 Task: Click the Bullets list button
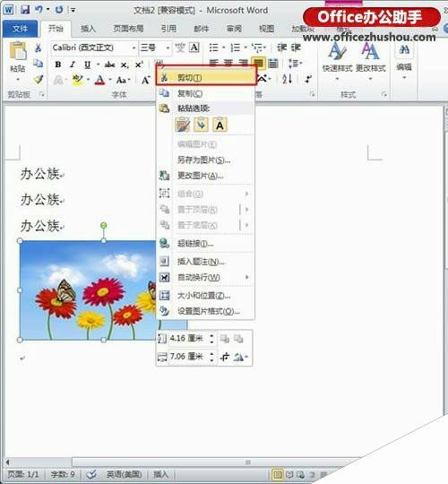click(x=213, y=48)
